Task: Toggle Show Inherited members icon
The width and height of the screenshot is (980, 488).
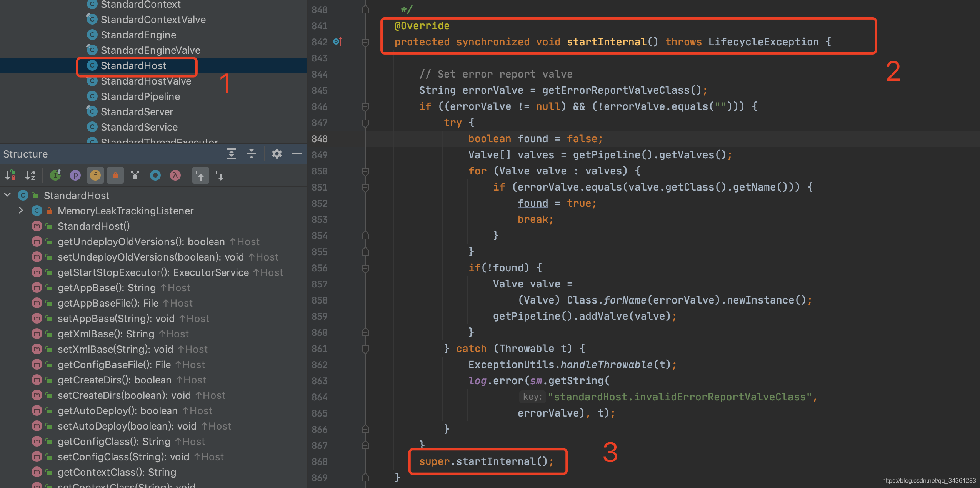Action: 56,175
